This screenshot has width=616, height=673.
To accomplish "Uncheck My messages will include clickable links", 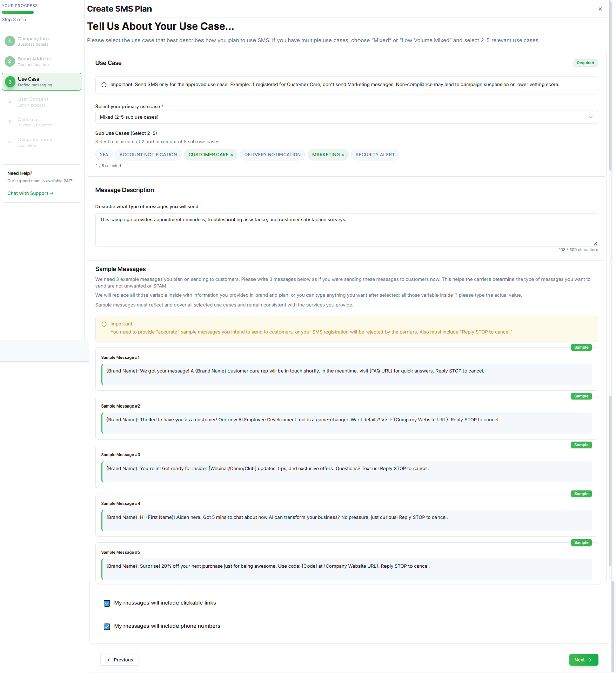I will (107, 603).
